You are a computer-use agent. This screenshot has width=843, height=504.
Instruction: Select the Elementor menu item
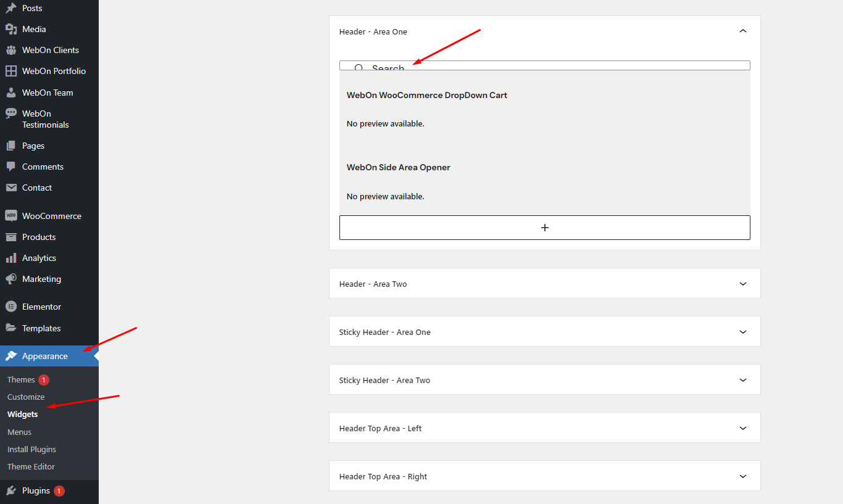[41, 307]
